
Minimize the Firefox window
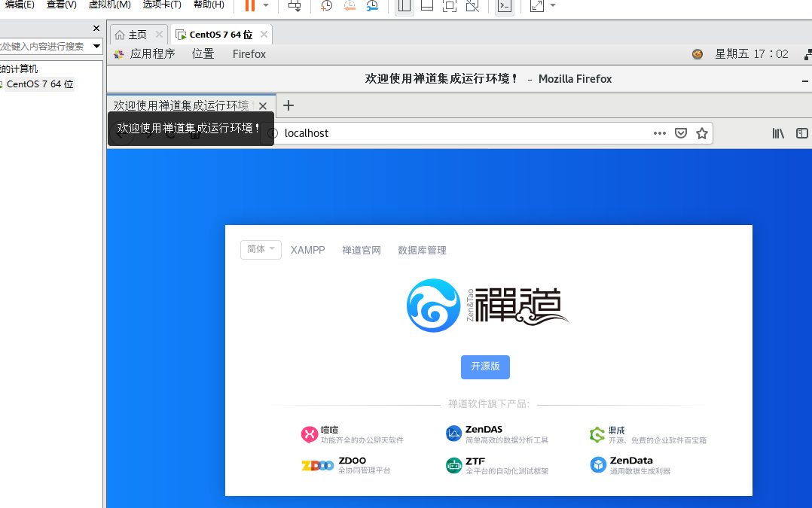point(804,81)
